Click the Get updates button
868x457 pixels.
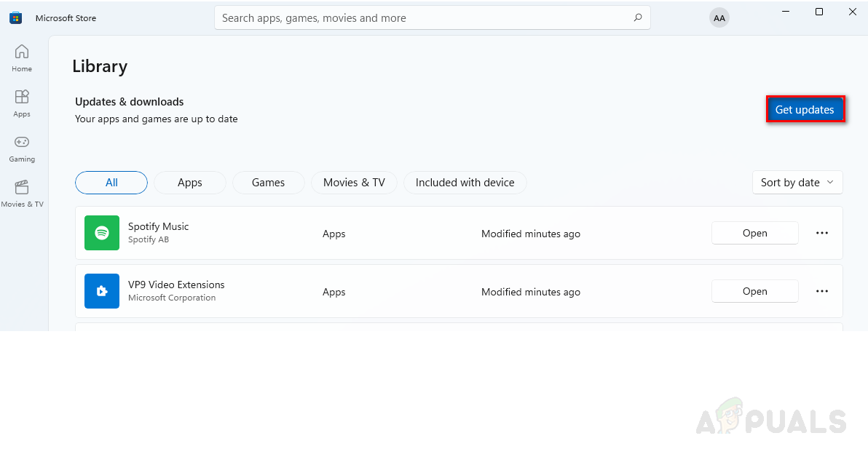tap(805, 110)
